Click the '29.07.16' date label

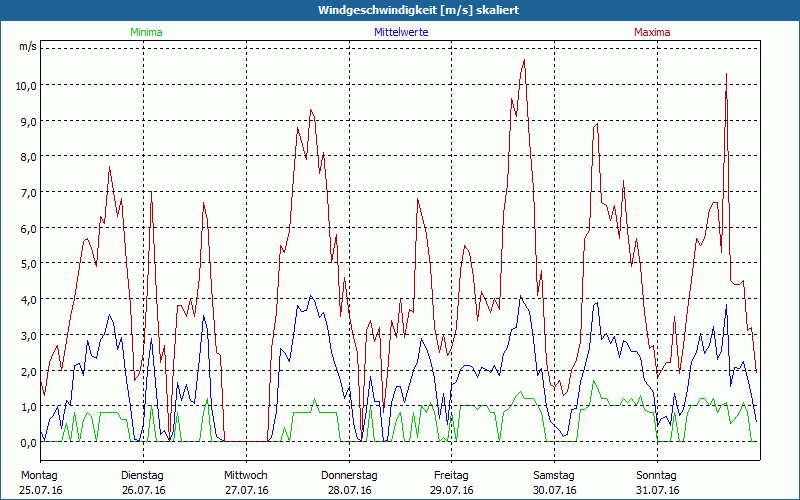click(x=452, y=490)
